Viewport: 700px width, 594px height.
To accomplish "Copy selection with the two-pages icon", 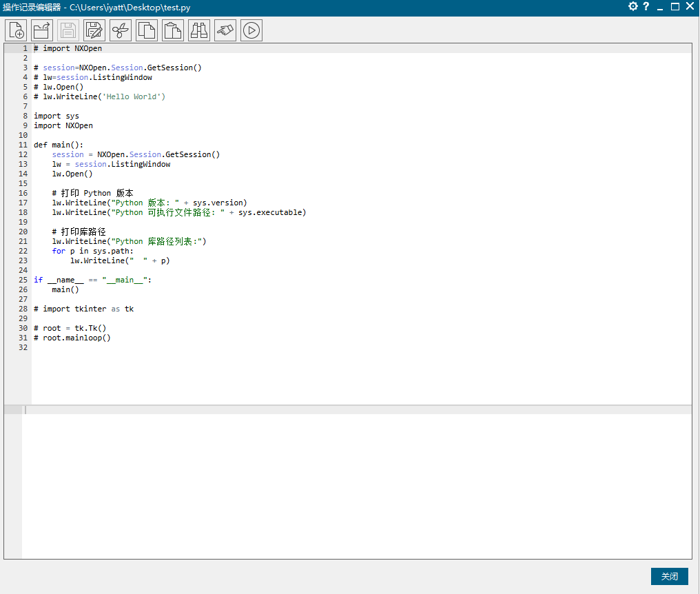I will (x=147, y=30).
